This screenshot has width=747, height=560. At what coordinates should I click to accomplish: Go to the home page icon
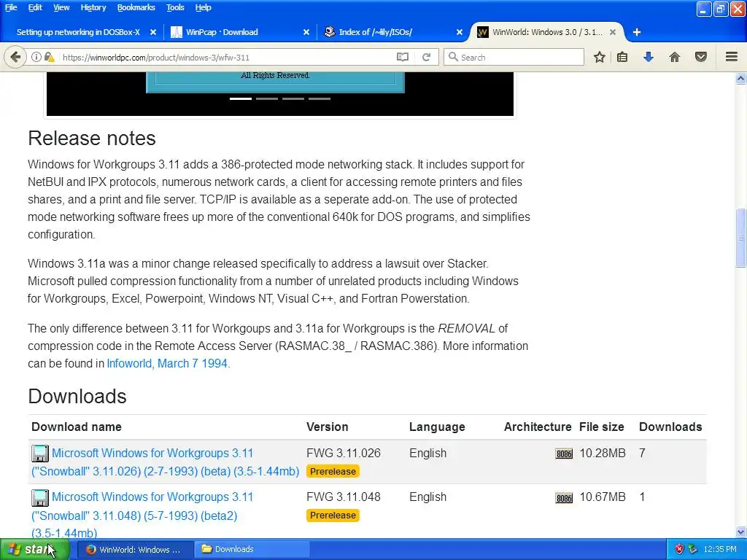(x=675, y=57)
